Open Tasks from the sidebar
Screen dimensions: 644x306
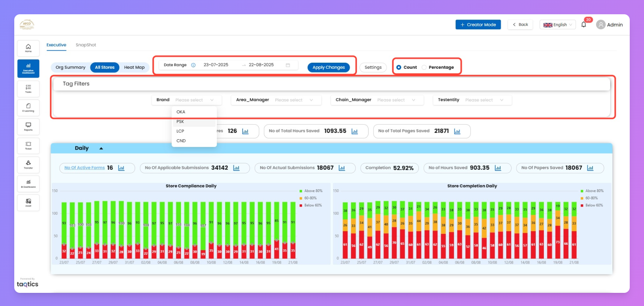point(28,89)
